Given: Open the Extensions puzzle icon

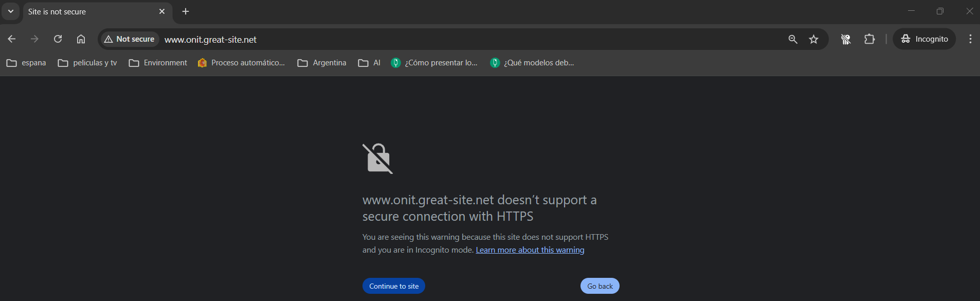Looking at the screenshot, I should coord(869,39).
